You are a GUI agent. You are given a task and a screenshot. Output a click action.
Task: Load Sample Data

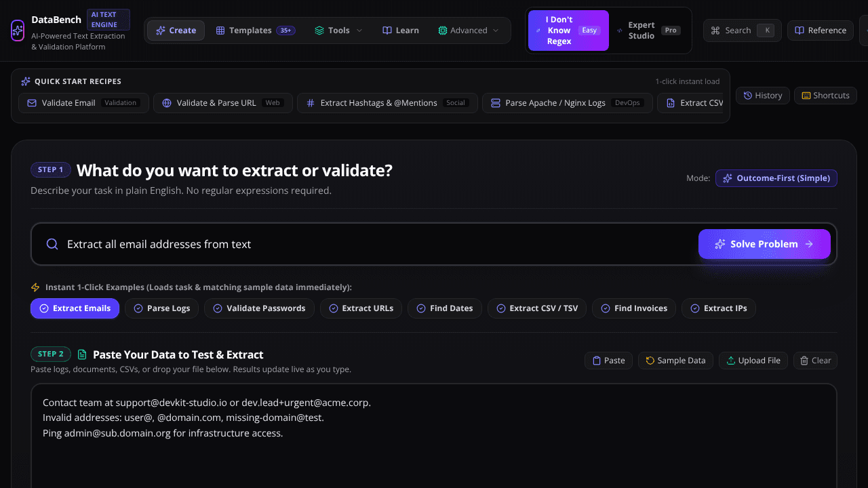coord(675,361)
